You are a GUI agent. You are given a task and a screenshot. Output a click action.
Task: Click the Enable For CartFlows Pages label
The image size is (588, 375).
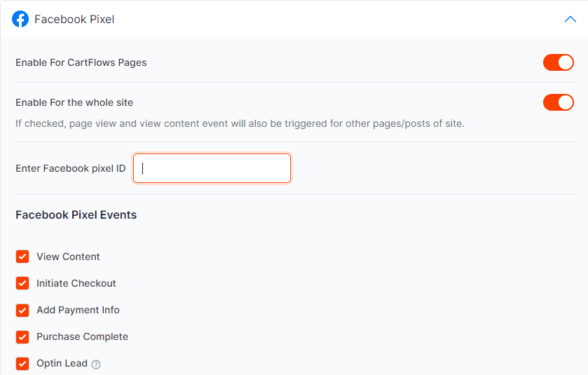(x=81, y=62)
